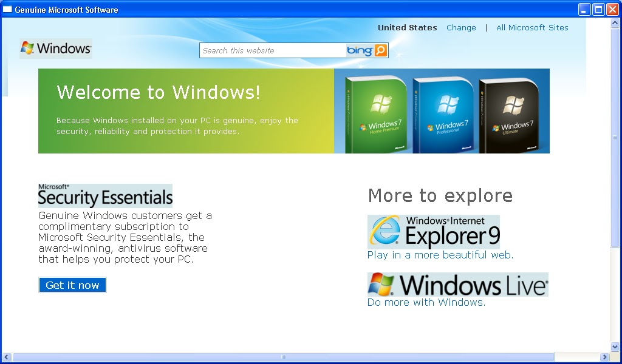Click inside the Search this website field

coord(267,50)
